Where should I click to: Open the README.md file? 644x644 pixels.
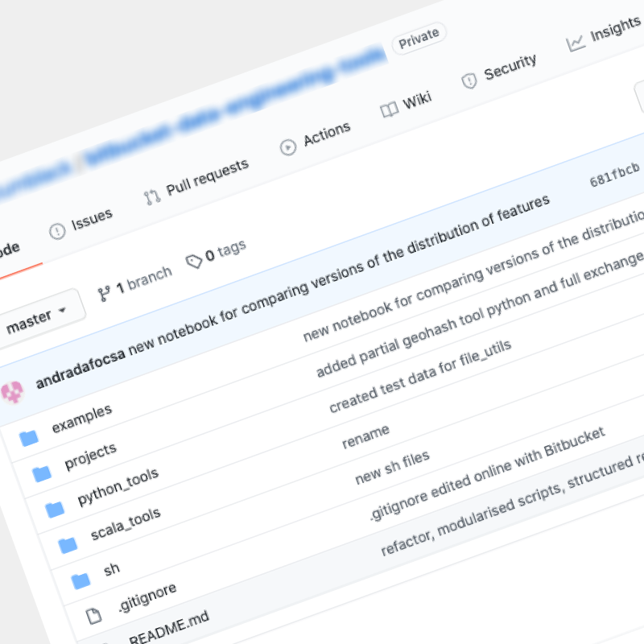click(169, 628)
